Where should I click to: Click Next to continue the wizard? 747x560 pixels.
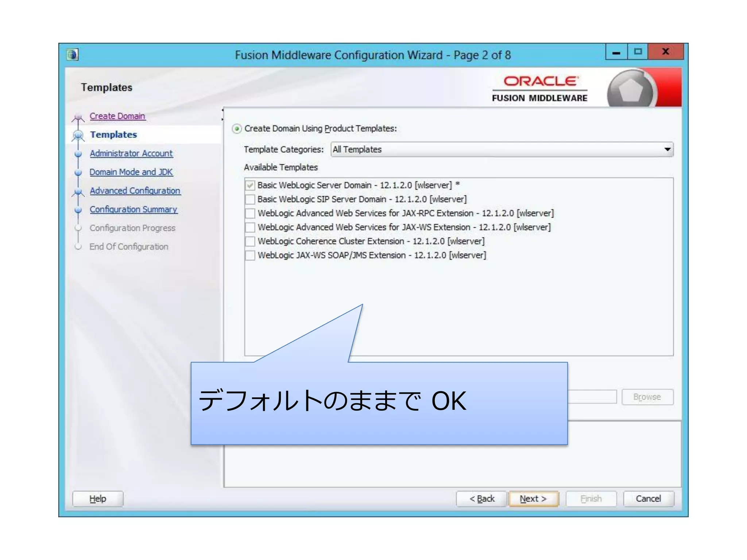pos(533,499)
